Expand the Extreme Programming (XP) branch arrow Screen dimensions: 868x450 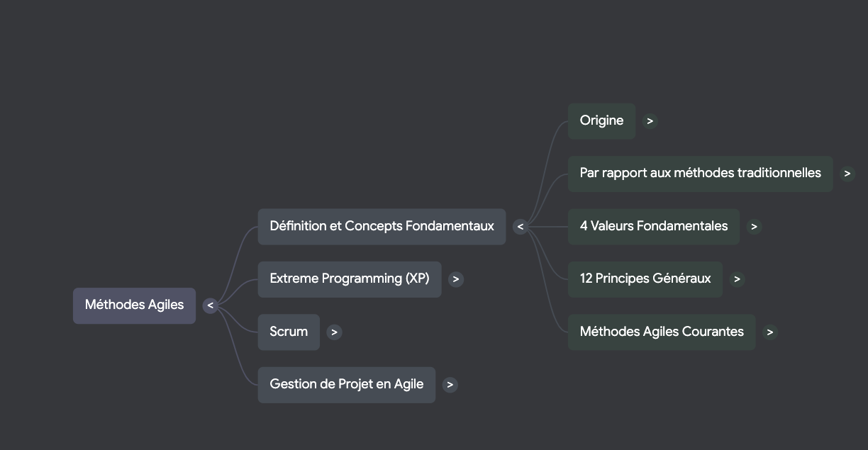(x=456, y=279)
